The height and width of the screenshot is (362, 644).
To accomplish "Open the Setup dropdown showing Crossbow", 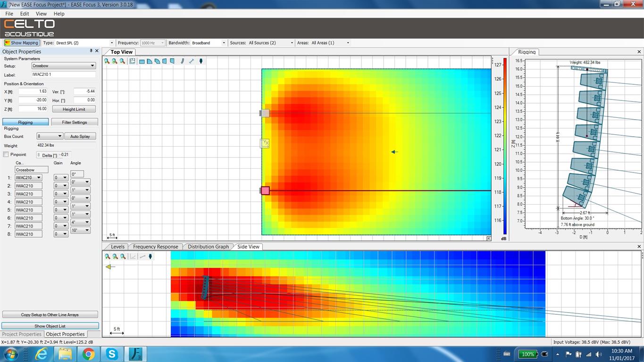I will (64, 66).
